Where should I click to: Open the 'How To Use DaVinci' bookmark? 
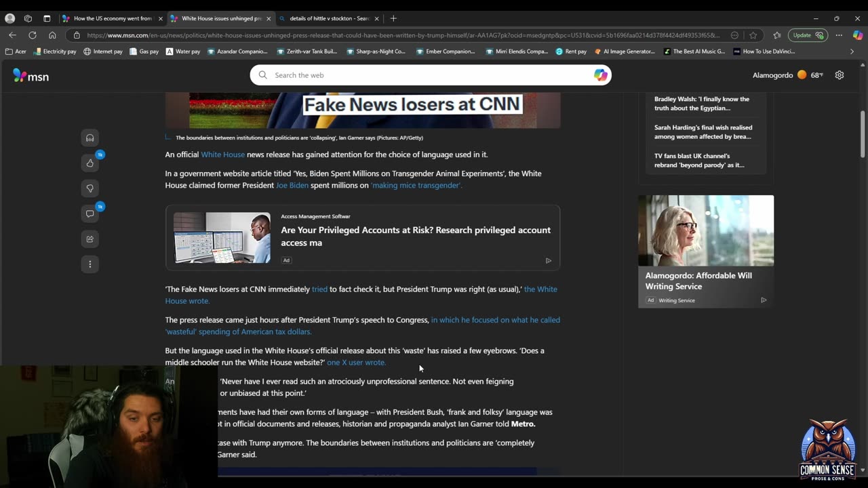coord(764,52)
